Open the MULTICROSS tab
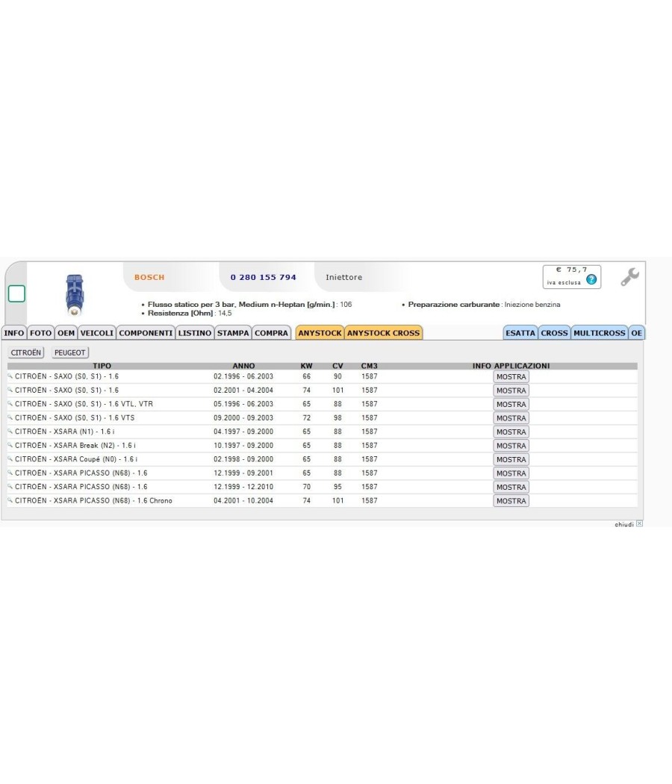The width and height of the screenshot is (672, 784). pyautogui.click(x=600, y=333)
